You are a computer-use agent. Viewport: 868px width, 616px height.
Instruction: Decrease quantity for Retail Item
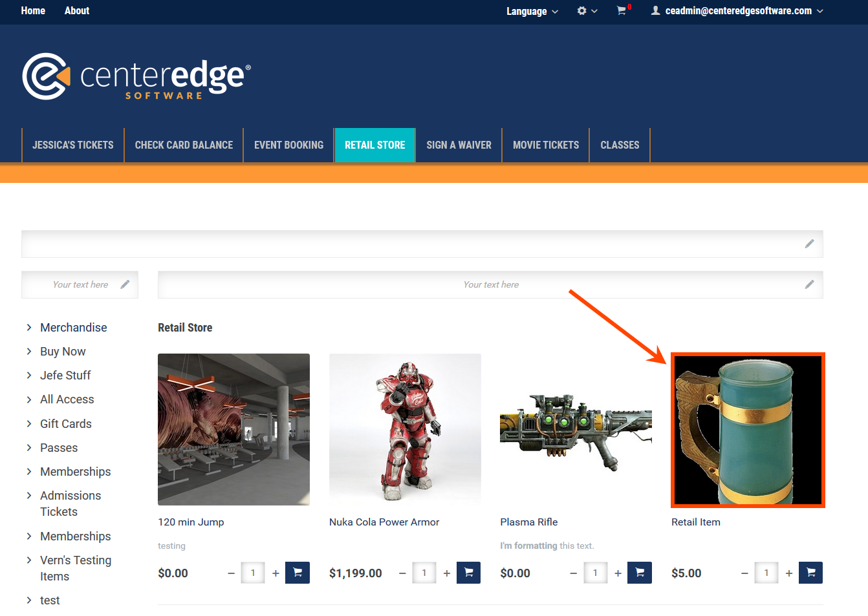click(744, 573)
